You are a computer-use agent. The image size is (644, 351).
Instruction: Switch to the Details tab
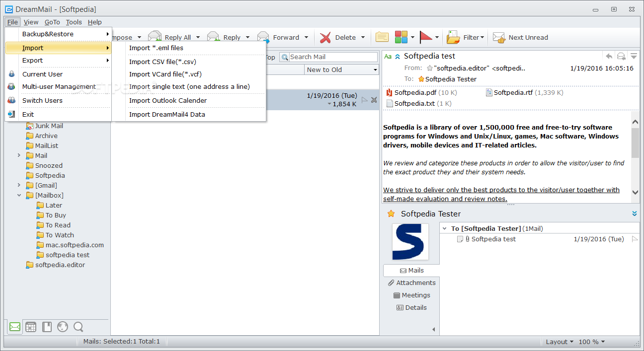point(411,307)
